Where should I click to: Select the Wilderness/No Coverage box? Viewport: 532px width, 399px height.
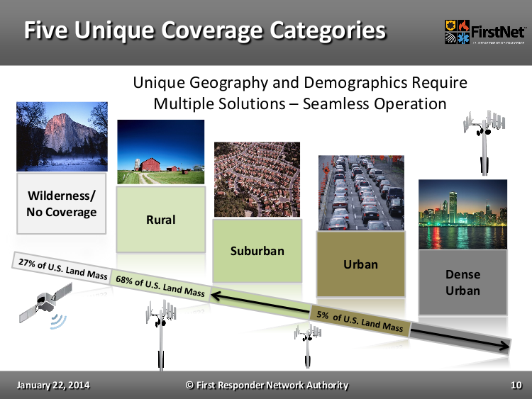[x=62, y=203]
